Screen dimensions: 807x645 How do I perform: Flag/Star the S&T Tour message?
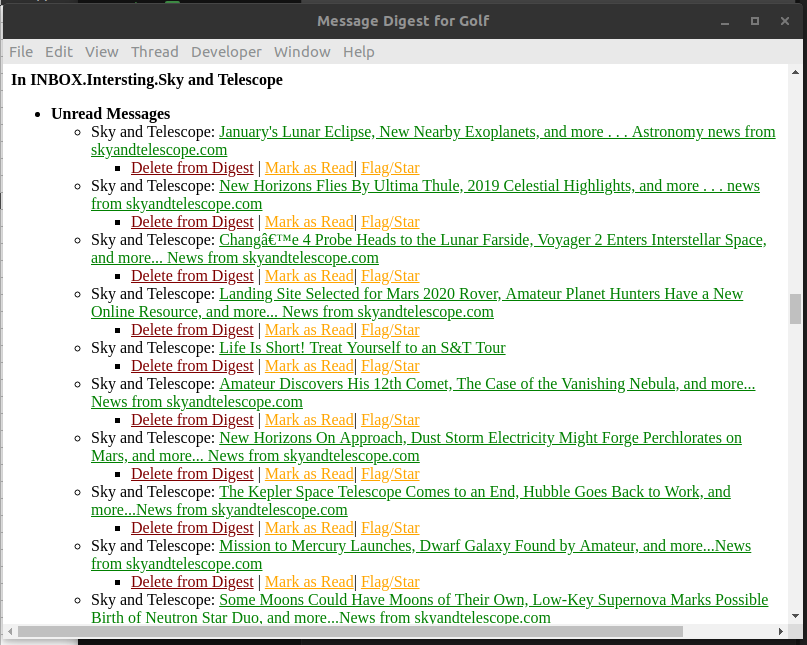coord(390,366)
